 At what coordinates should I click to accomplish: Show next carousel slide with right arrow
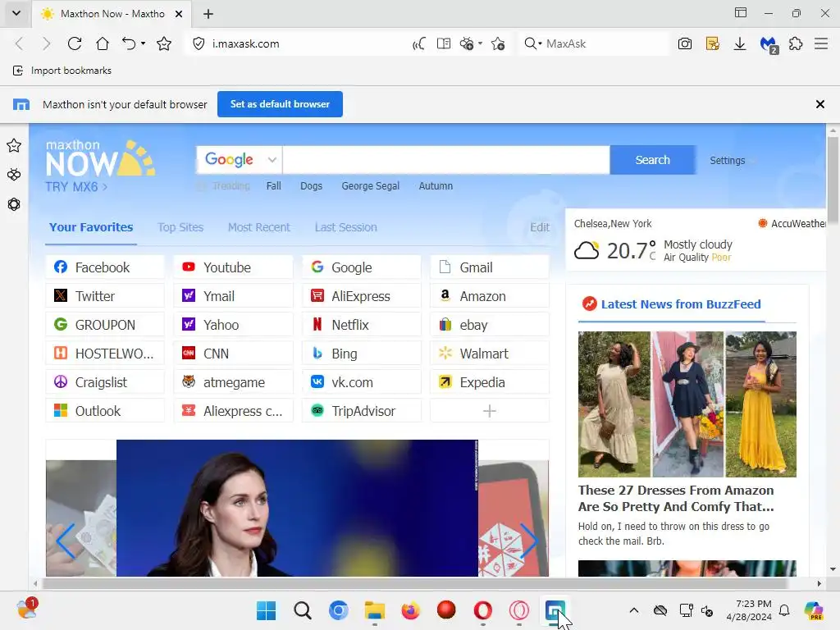pos(528,541)
